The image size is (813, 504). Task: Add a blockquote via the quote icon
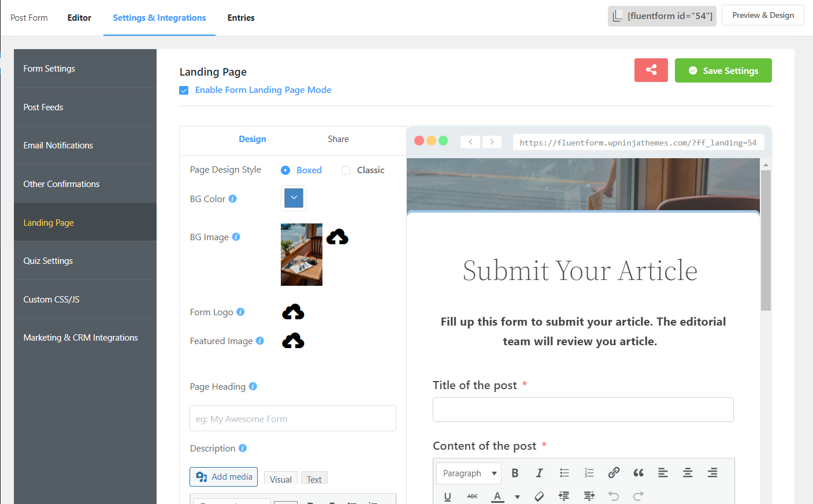(x=638, y=473)
